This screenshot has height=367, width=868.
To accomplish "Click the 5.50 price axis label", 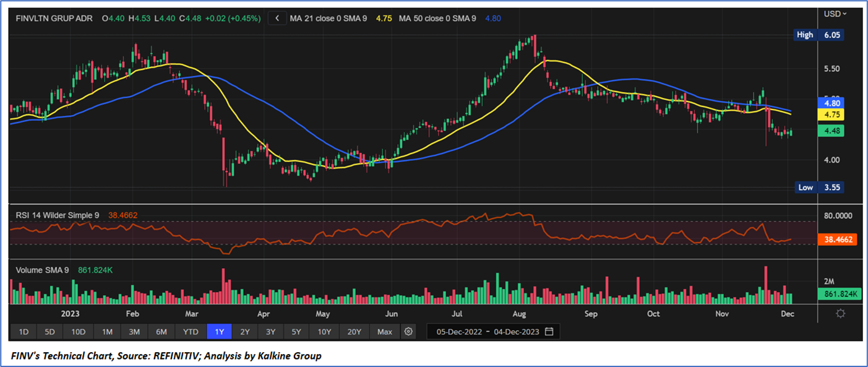I will coord(830,69).
